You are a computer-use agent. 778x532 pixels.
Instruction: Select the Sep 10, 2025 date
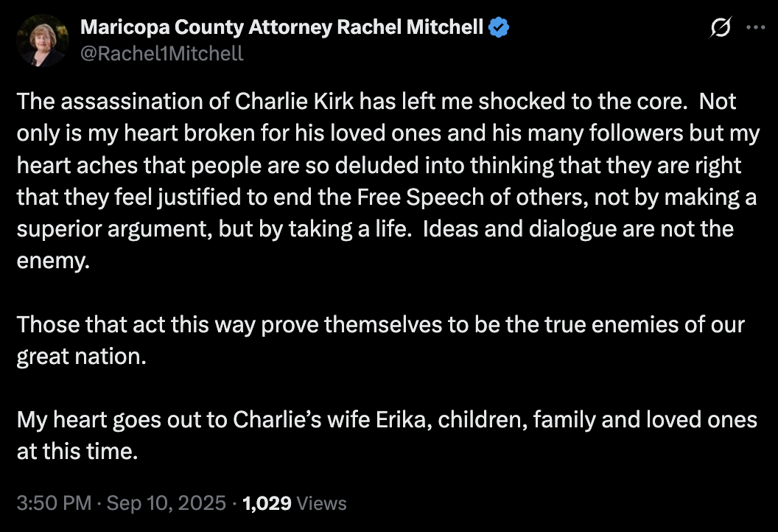(x=166, y=503)
